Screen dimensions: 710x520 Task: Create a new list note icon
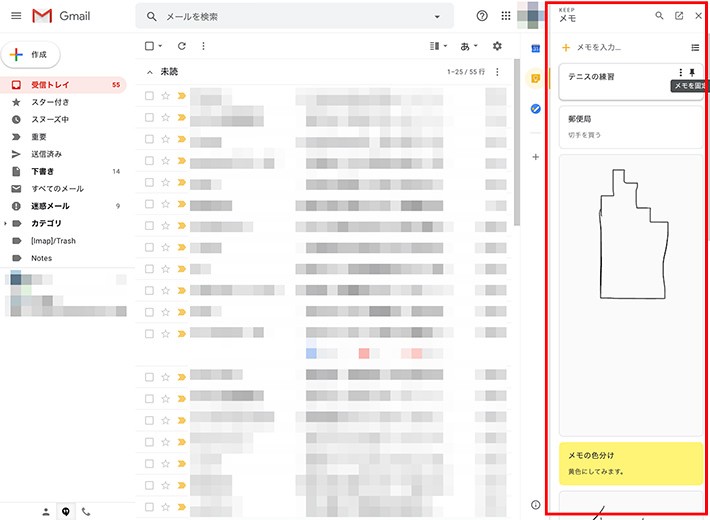pyautogui.click(x=695, y=47)
